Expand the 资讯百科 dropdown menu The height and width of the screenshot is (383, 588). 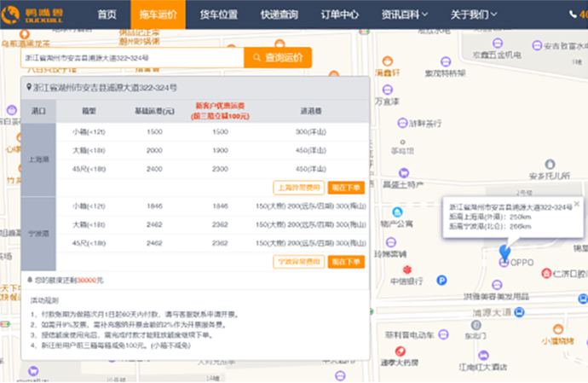[404, 15]
